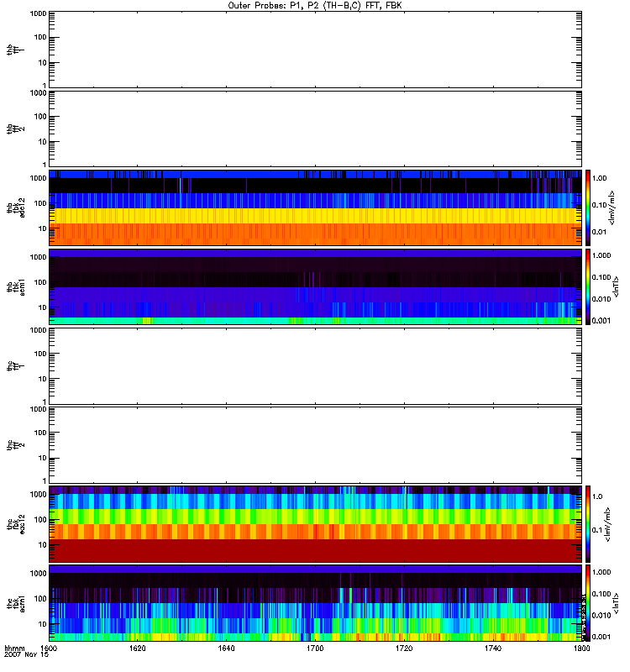Click the thc scm1 nT color bar
The width and height of the screenshot is (630, 672).
pyautogui.click(x=588, y=603)
